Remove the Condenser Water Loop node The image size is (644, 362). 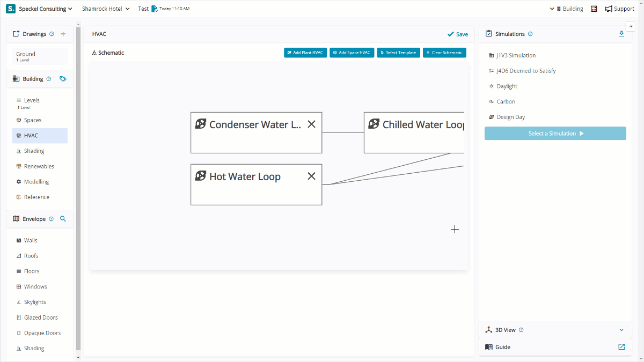[x=311, y=124]
